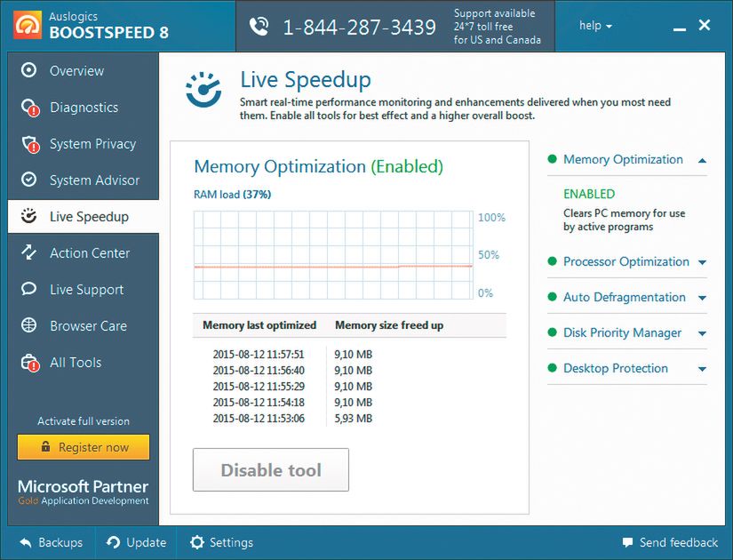This screenshot has width=733, height=560.
Task: Select the 2015-08-12 11:56:40 entry
Action: pyautogui.click(x=259, y=370)
